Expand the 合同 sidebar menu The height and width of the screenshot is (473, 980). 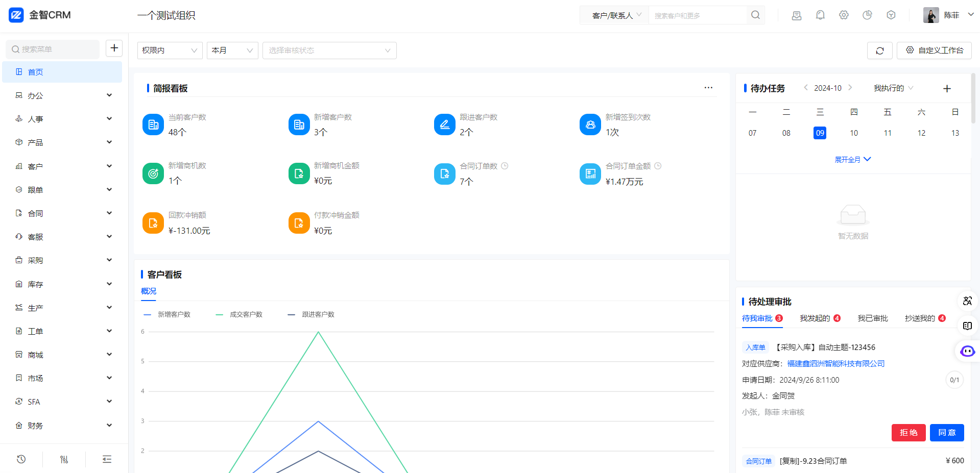click(62, 213)
